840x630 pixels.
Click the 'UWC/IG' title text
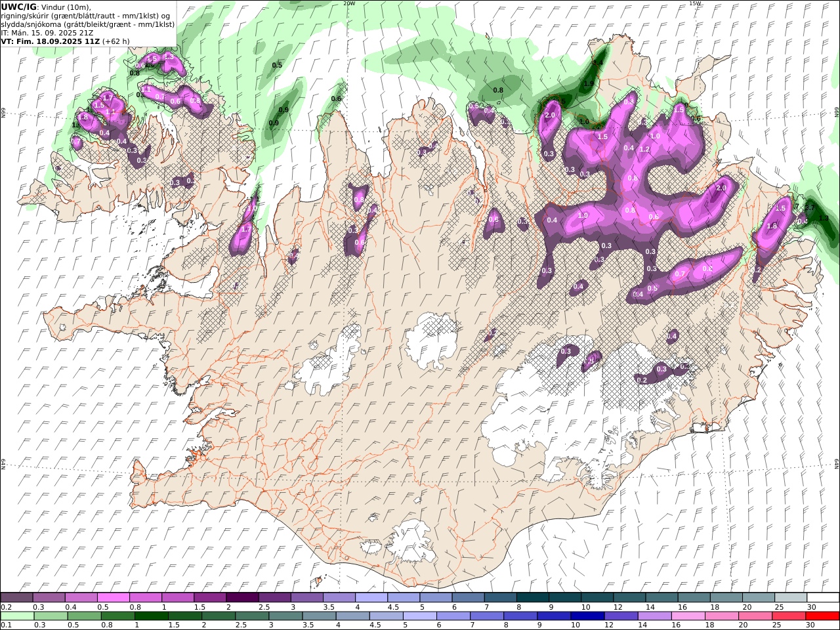(18, 7)
